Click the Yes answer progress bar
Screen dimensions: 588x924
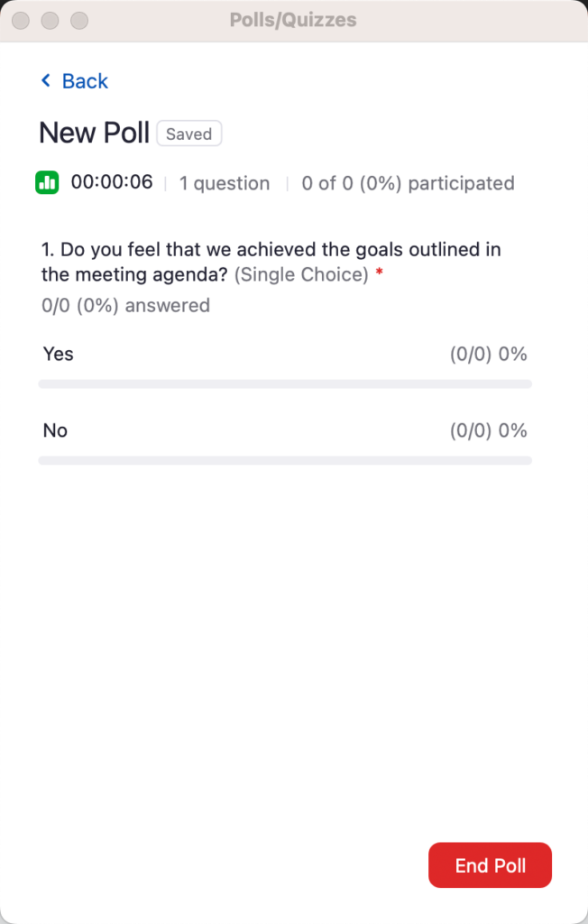click(x=285, y=383)
